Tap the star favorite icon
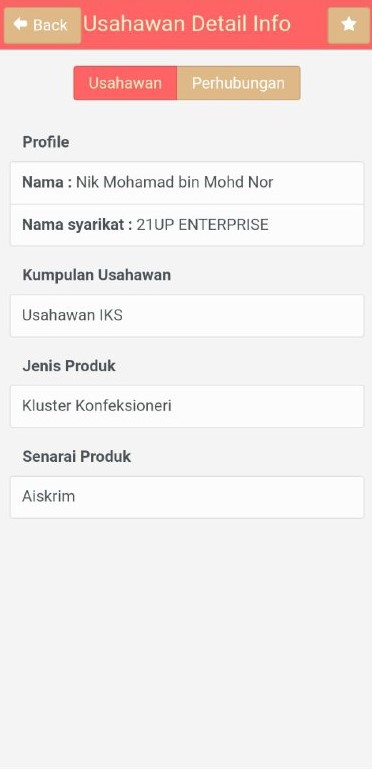 [348, 25]
